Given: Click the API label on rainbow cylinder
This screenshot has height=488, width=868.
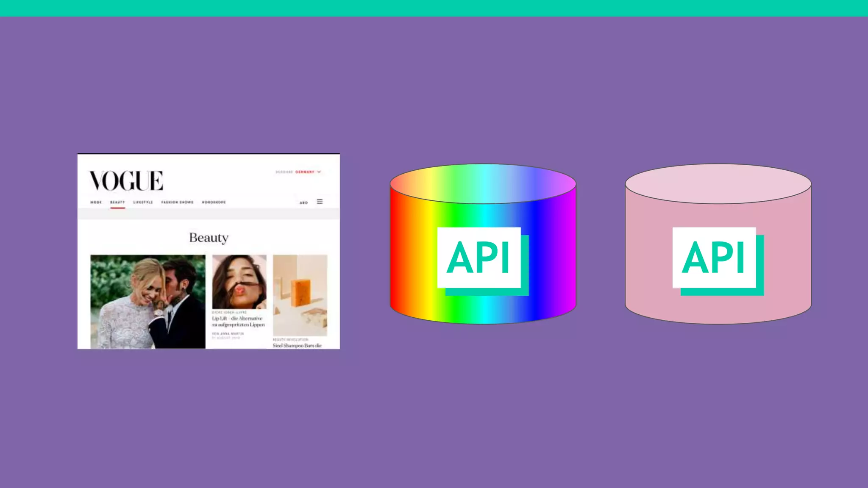Looking at the screenshot, I should [x=479, y=258].
